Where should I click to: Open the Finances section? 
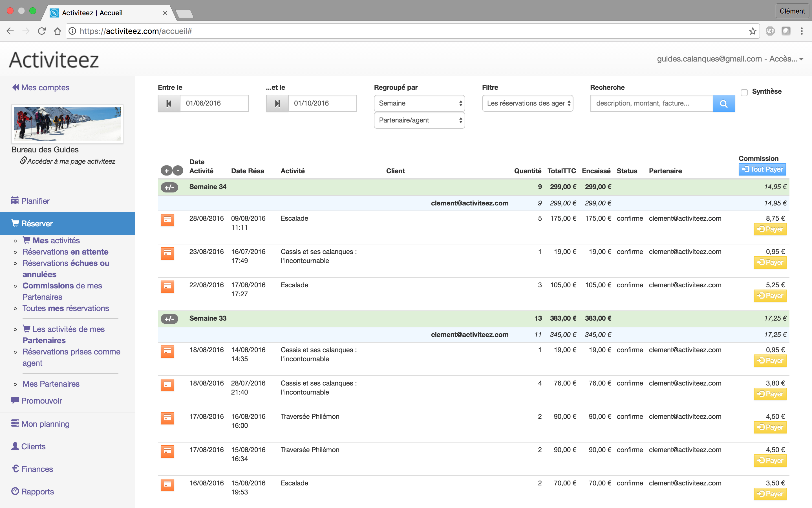tap(32, 469)
